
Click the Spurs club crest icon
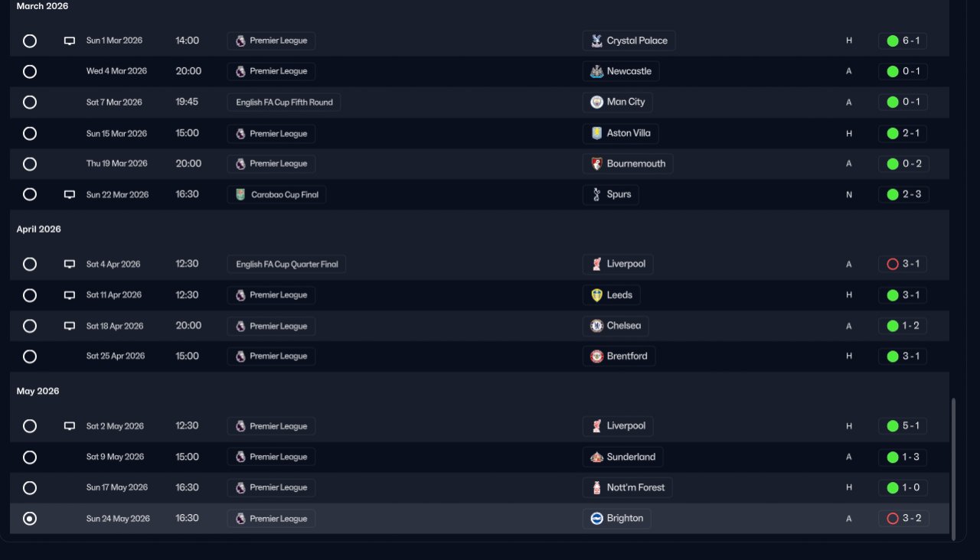pos(596,194)
